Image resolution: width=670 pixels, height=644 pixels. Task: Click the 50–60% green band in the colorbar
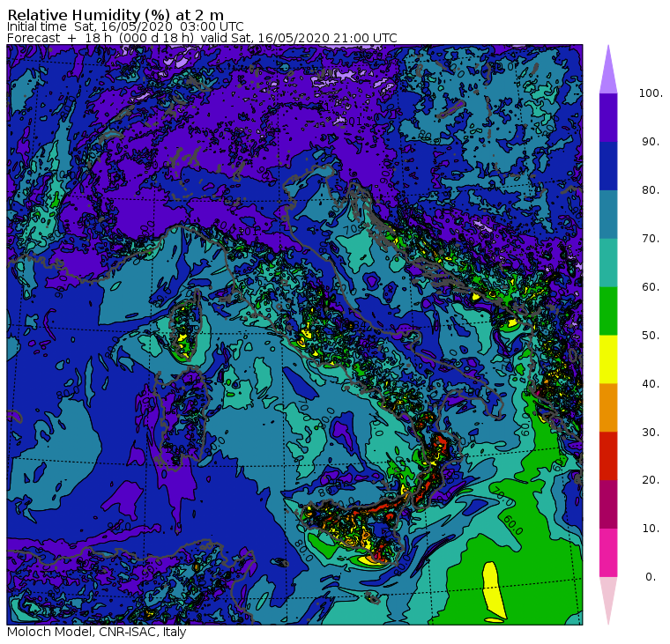point(608,311)
